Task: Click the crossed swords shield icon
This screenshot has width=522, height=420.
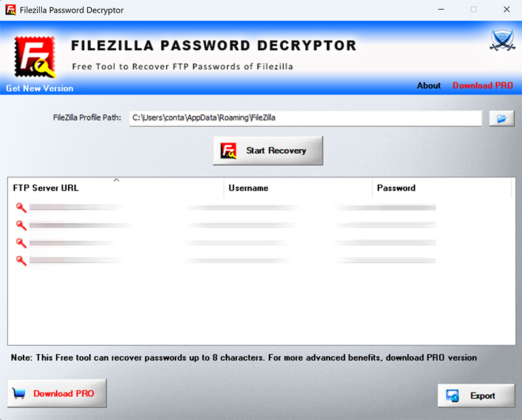Action: click(x=502, y=41)
